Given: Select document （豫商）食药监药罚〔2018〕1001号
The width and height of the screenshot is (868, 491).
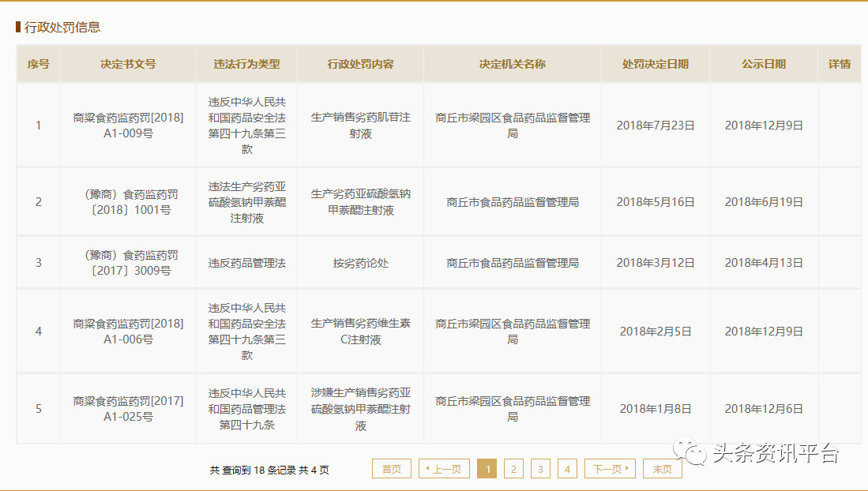Looking at the screenshot, I should pos(128,201).
